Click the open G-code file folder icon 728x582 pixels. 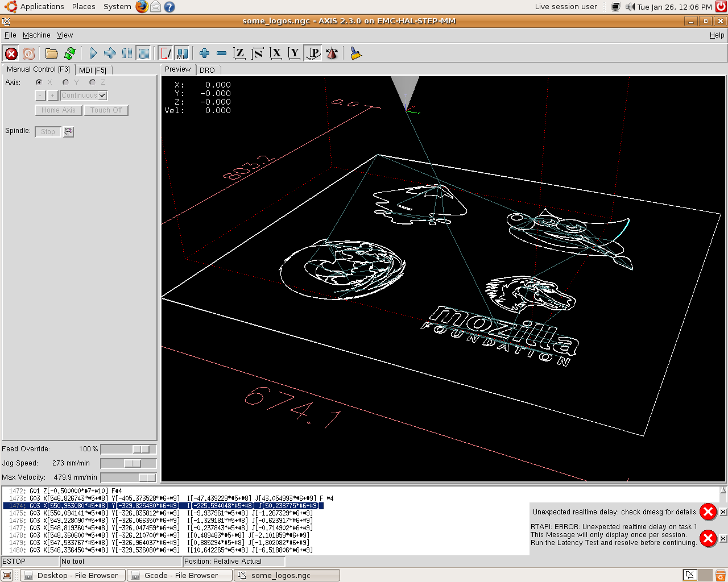coord(52,53)
